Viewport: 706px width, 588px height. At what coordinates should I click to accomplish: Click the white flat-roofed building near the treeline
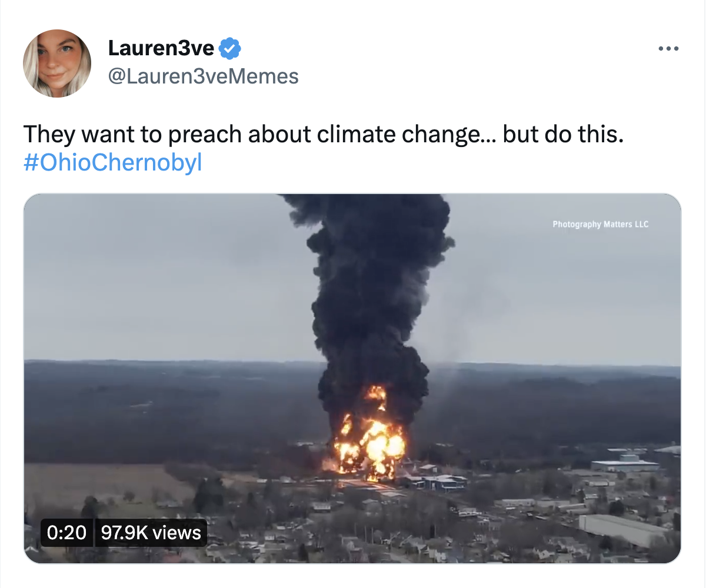tap(625, 465)
